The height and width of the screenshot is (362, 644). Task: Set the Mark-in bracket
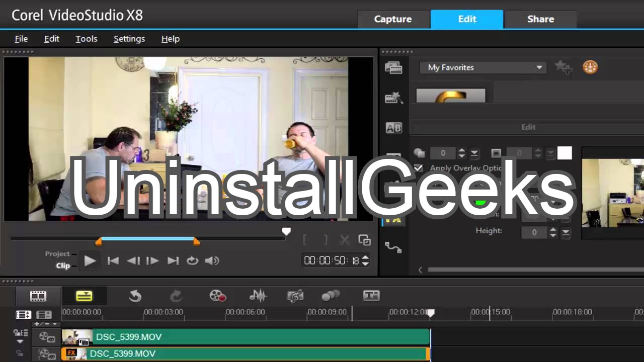pos(305,240)
